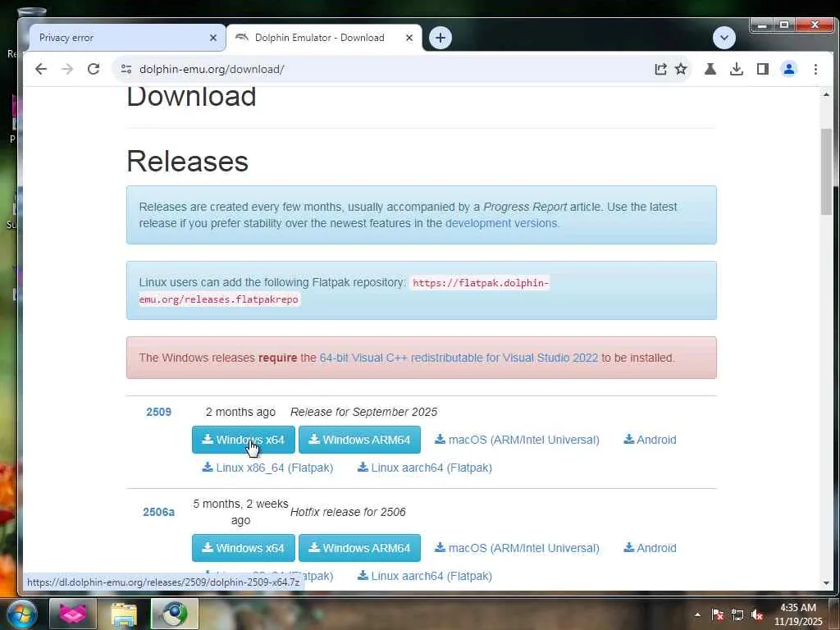Open the Chrome Labs flask icon
This screenshot has width=840, height=630.
pyautogui.click(x=710, y=69)
